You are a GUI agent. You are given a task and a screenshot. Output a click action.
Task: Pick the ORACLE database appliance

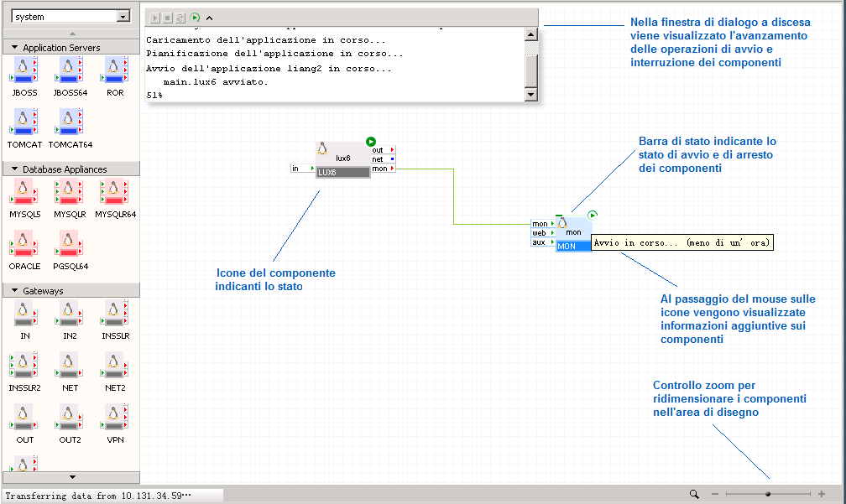24,244
